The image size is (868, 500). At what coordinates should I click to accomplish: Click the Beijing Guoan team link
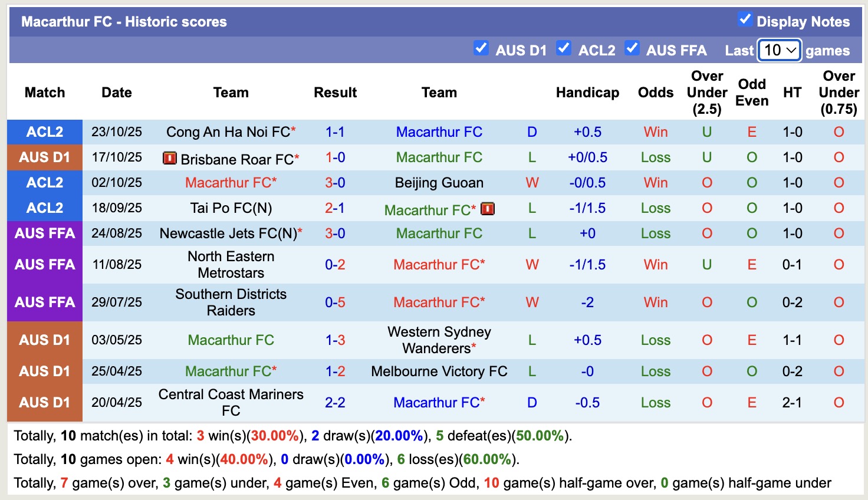pyautogui.click(x=439, y=182)
